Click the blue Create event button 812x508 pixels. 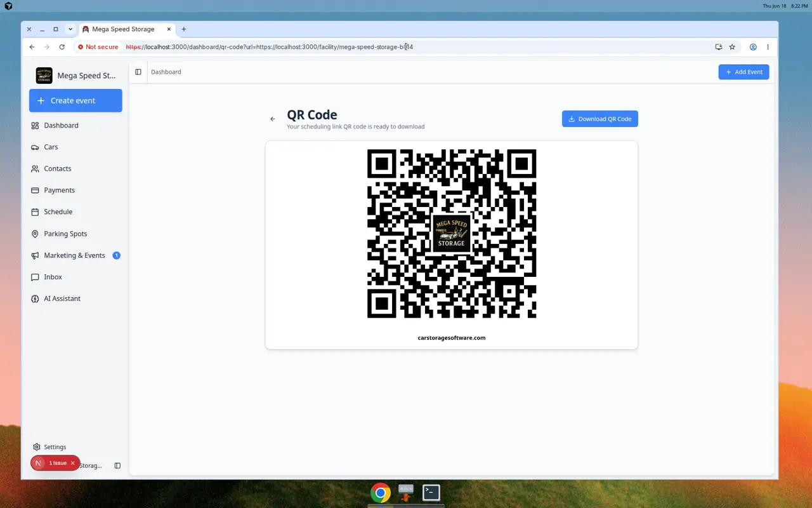tap(75, 100)
